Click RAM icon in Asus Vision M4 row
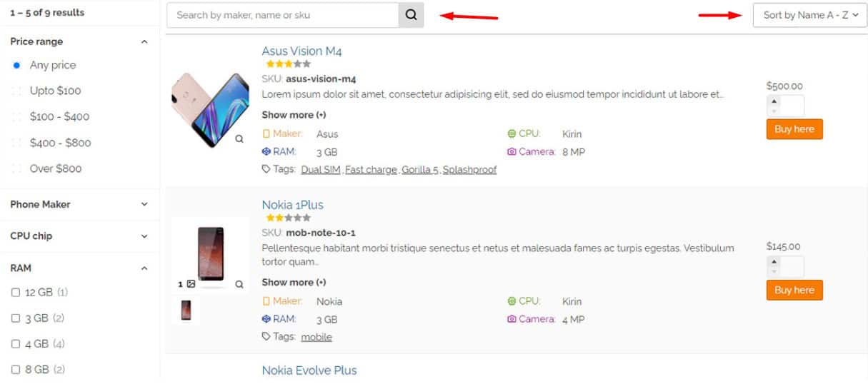The width and height of the screenshot is (868, 384). [266, 151]
